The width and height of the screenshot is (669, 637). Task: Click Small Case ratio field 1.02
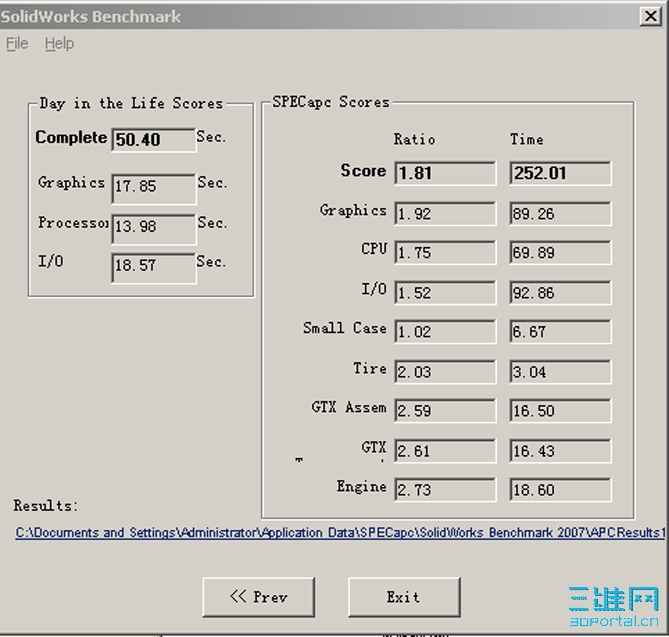445,332
